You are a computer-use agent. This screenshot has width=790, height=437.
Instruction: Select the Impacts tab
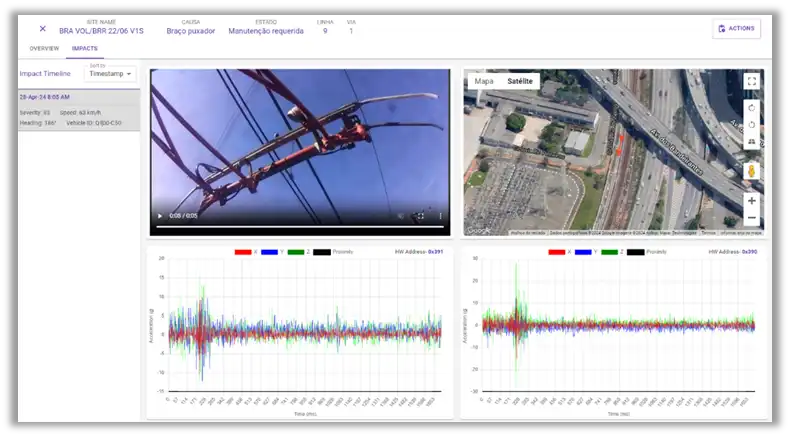point(85,48)
